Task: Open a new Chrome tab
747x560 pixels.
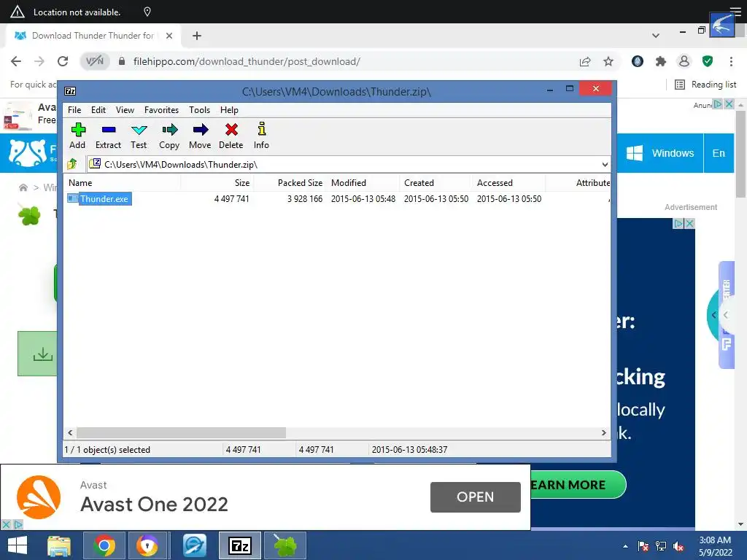Action: 197,36
